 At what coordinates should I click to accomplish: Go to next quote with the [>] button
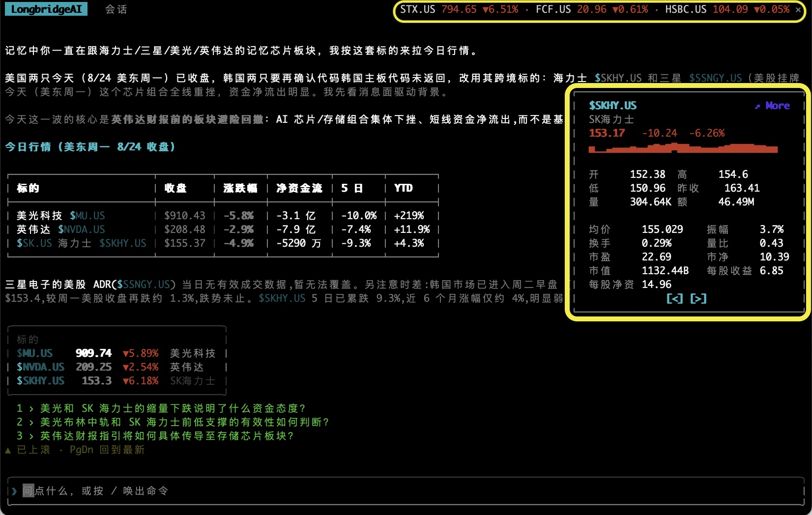coord(698,298)
